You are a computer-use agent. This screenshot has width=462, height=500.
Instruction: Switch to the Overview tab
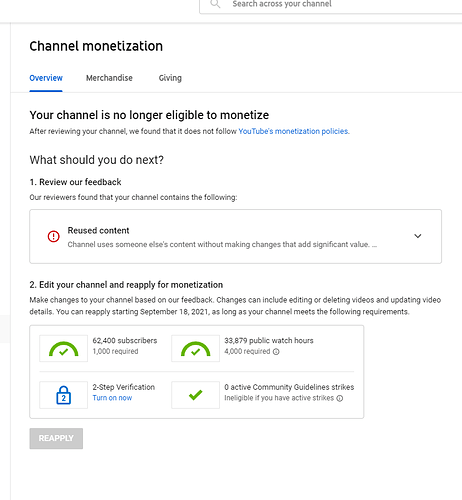click(x=46, y=78)
